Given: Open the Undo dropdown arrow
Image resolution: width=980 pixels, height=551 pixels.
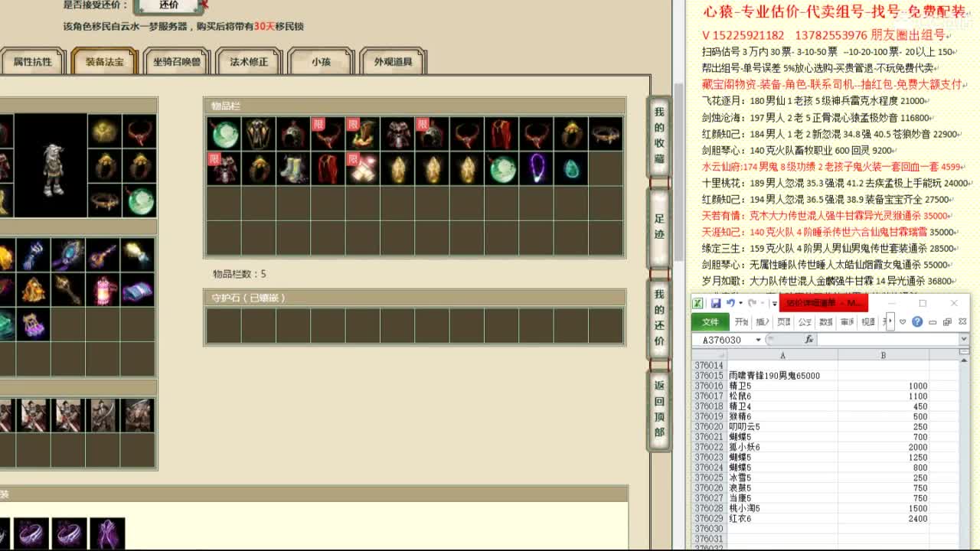Looking at the screenshot, I should click(x=741, y=303).
